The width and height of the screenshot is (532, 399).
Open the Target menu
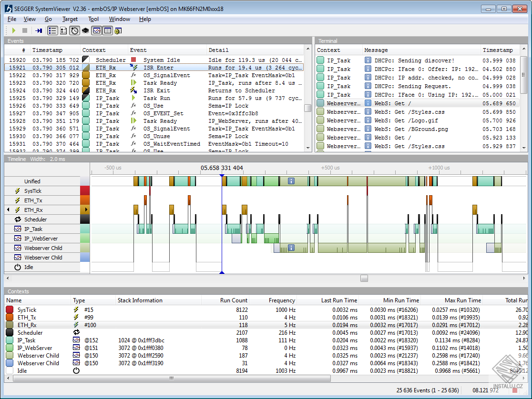(x=70, y=19)
